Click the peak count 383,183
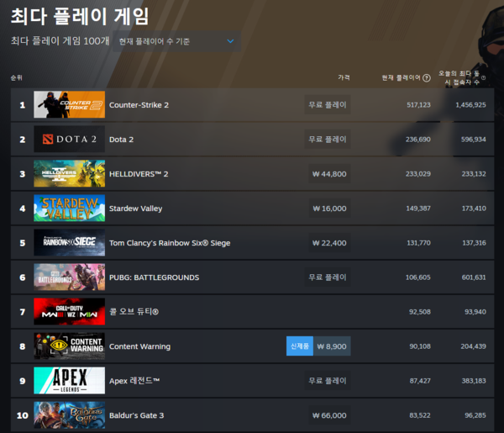The image size is (504, 433). coord(474,381)
